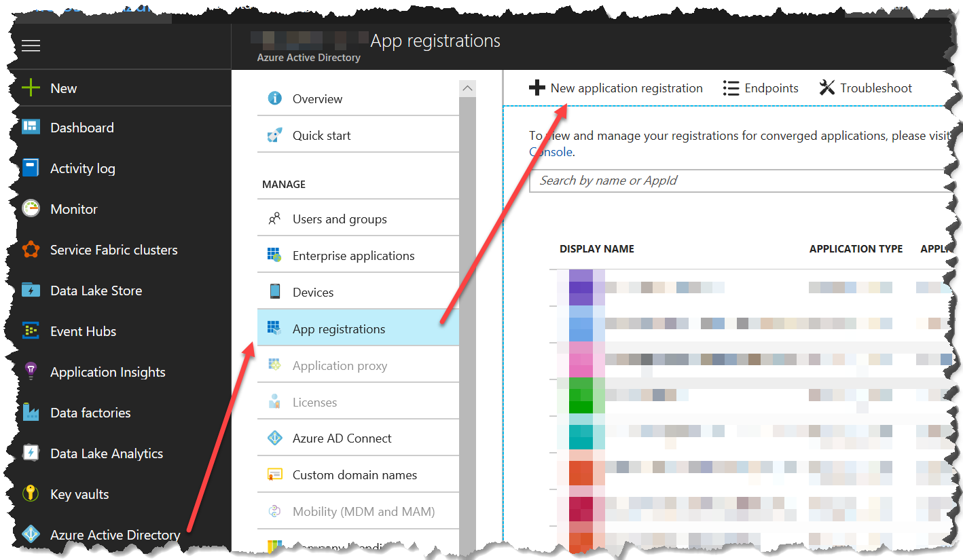Image resolution: width=963 pixels, height=560 pixels.
Task: Click the Users and groups people icon
Action: tap(275, 219)
